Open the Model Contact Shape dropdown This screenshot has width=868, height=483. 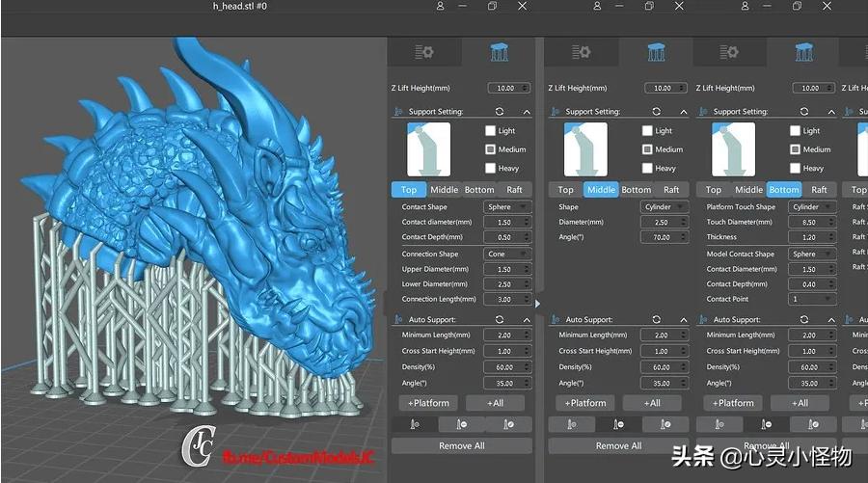pyautogui.click(x=812, y=254)
